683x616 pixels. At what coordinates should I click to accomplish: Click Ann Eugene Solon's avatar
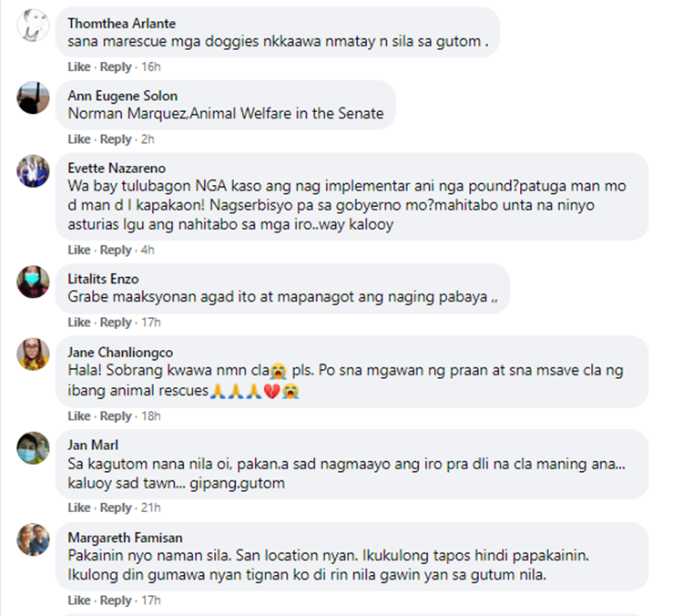[x=33, y=98]
